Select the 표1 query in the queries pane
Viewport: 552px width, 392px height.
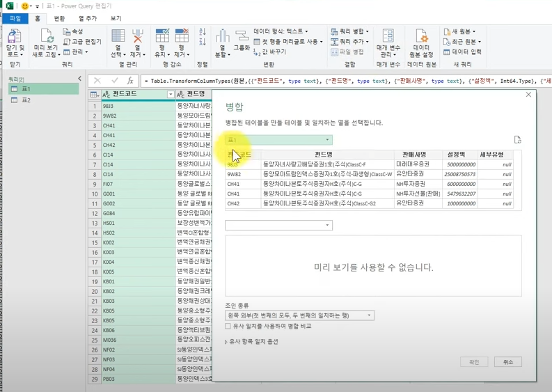[44, 89]
